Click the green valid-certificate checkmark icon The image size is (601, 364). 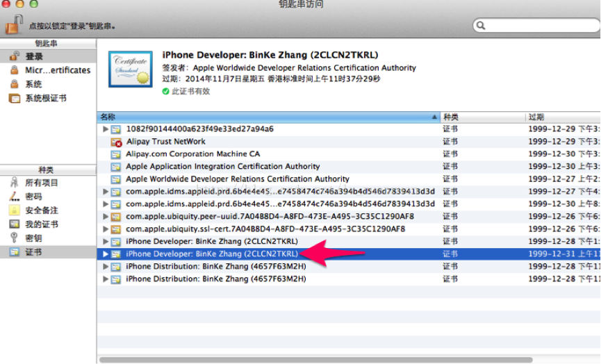[x=165, y=91]
